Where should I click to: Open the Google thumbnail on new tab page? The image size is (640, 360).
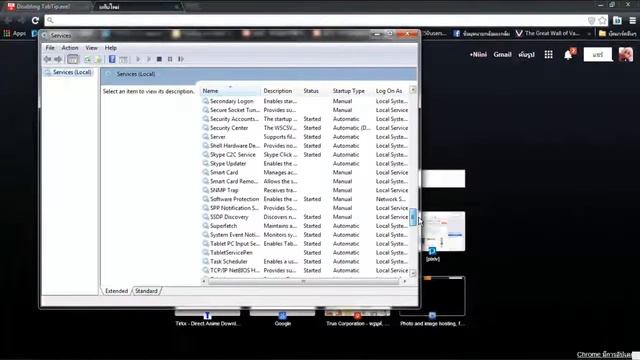click(x=282, y=318)
